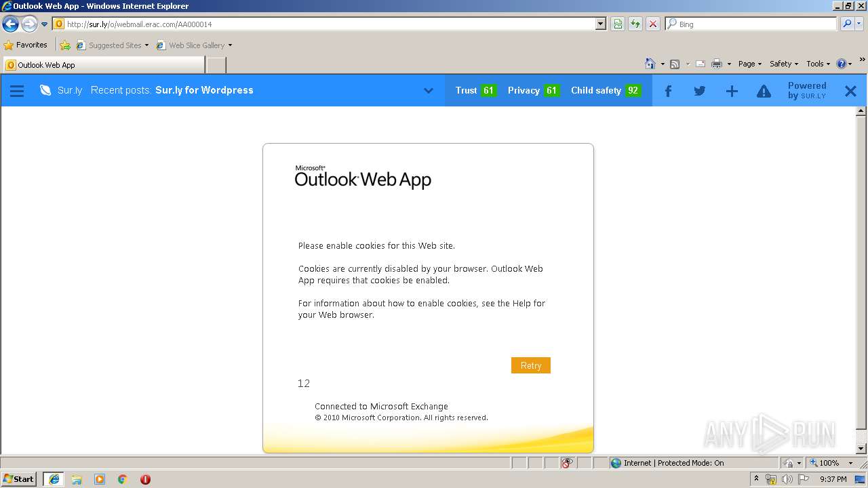Open the Safety menu
Image resolution: width=868 pixels, height=488 pixels.
tap(783, 64)
